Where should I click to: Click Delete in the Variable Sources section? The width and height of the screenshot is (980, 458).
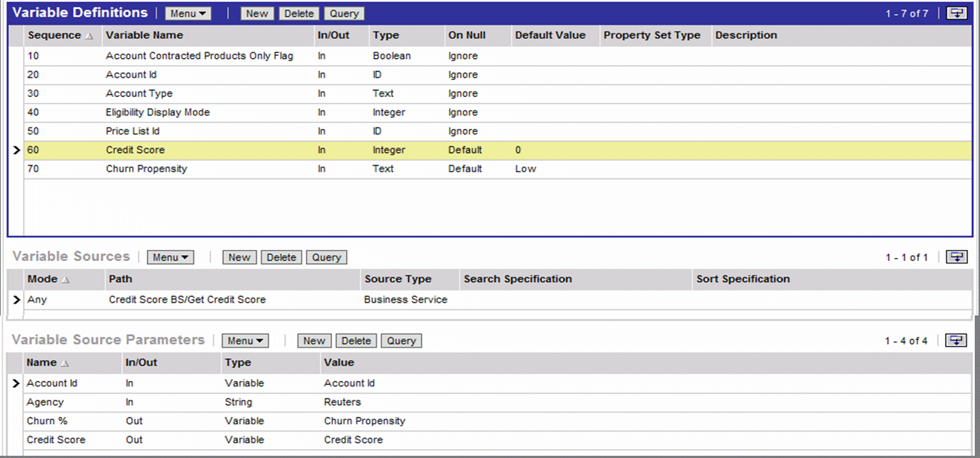click(x=281, y=257)
